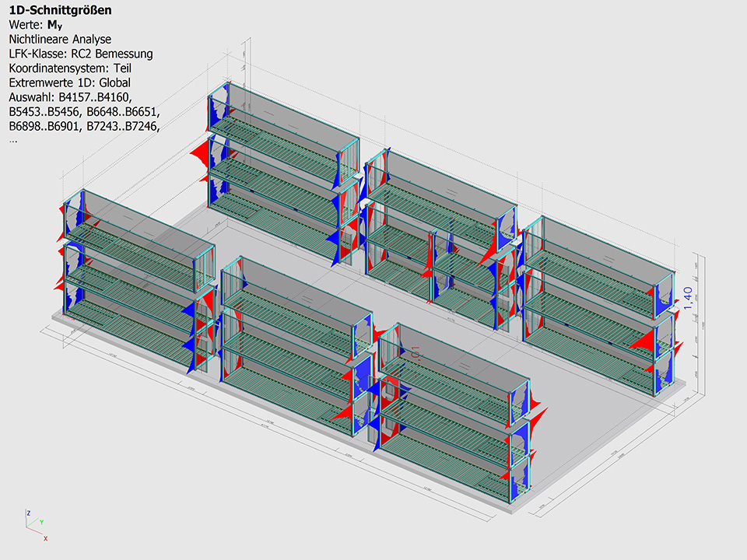Click the LFK-Klasse: RC2 Bemessung line
Image resolution: width=747 pixels, height=560 pixels.
click(x=80, y=54)
